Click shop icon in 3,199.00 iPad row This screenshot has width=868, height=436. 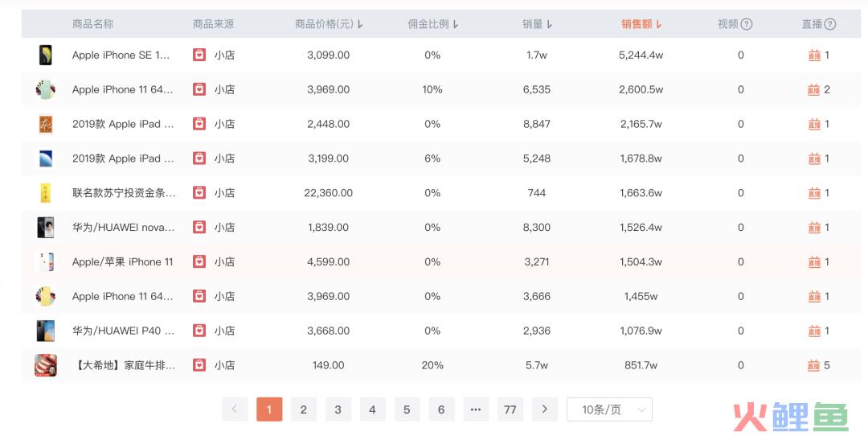[199, 158]
